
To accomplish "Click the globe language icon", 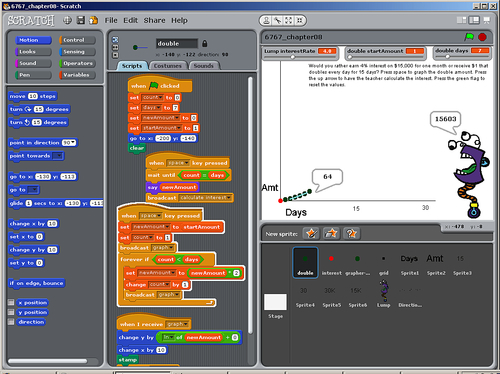I will point(67,20).
